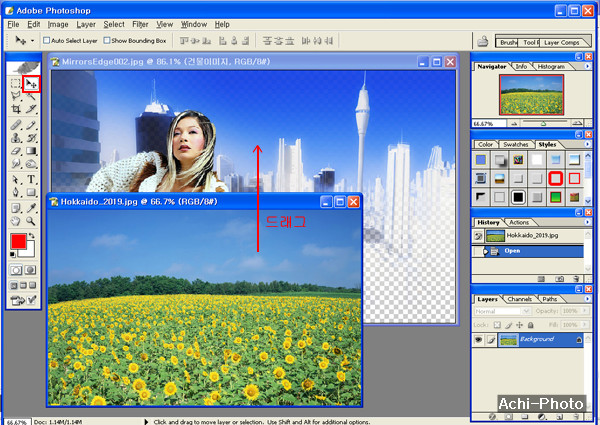Activate the Zoom magnifier tool
This screenshot has width=600, height=425.
[x=31, y=220]
